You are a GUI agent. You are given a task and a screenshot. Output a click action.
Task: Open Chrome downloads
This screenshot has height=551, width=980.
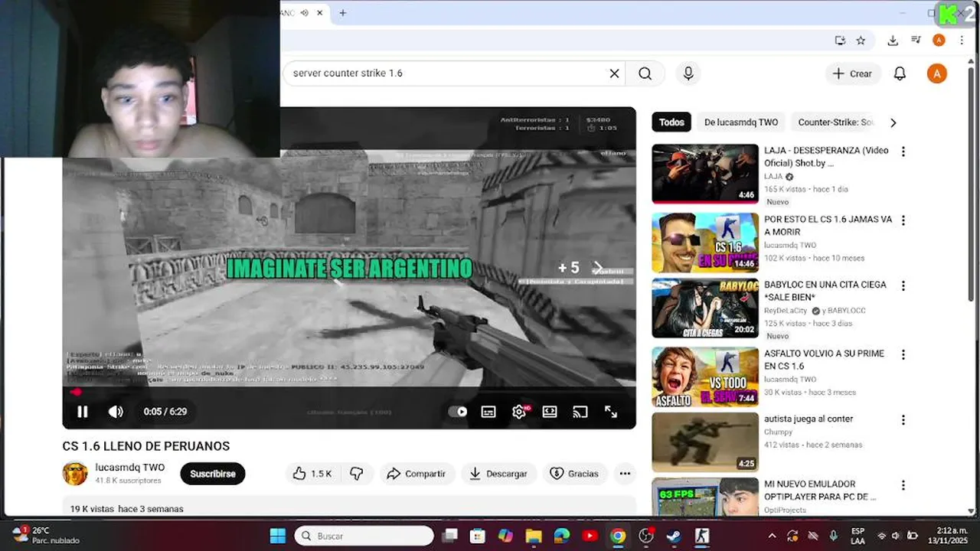pos(893,41)
